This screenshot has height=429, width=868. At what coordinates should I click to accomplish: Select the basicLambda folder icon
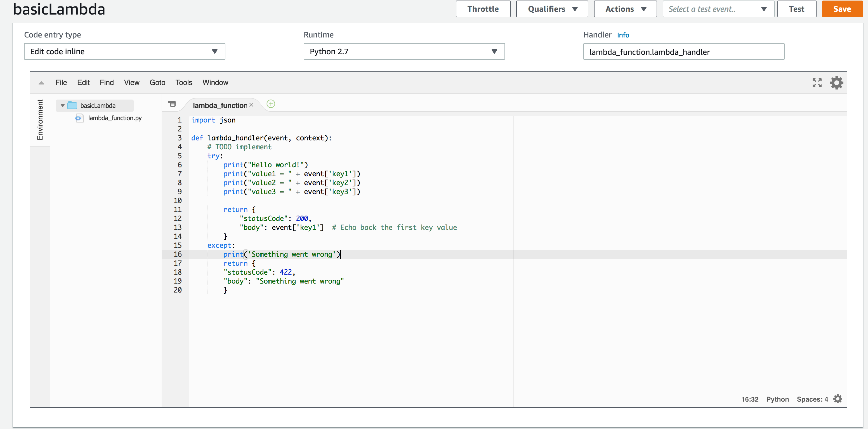[72, 105]
